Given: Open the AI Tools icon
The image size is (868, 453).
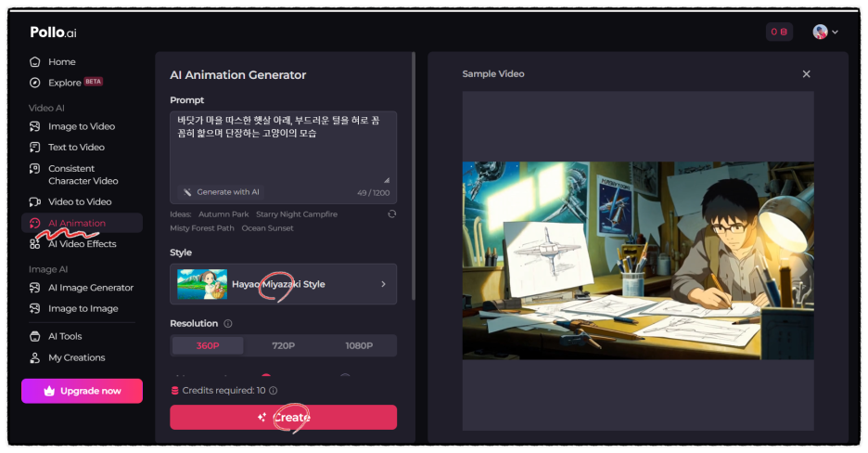Looking at the screenshot, I should tap(35, 336).
